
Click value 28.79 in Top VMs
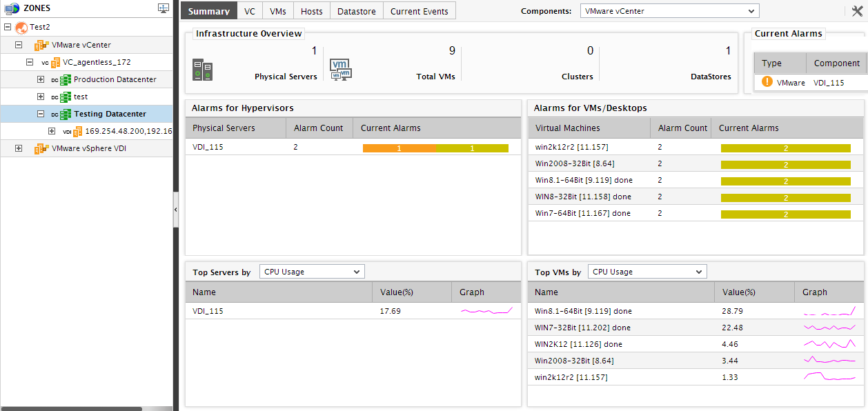[x=732, y=311]
